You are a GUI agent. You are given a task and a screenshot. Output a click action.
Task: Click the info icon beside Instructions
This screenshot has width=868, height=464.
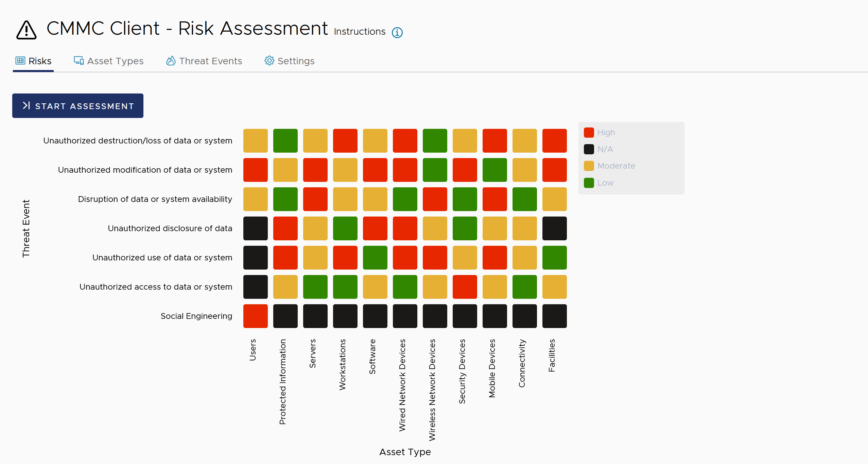point(397,32)
